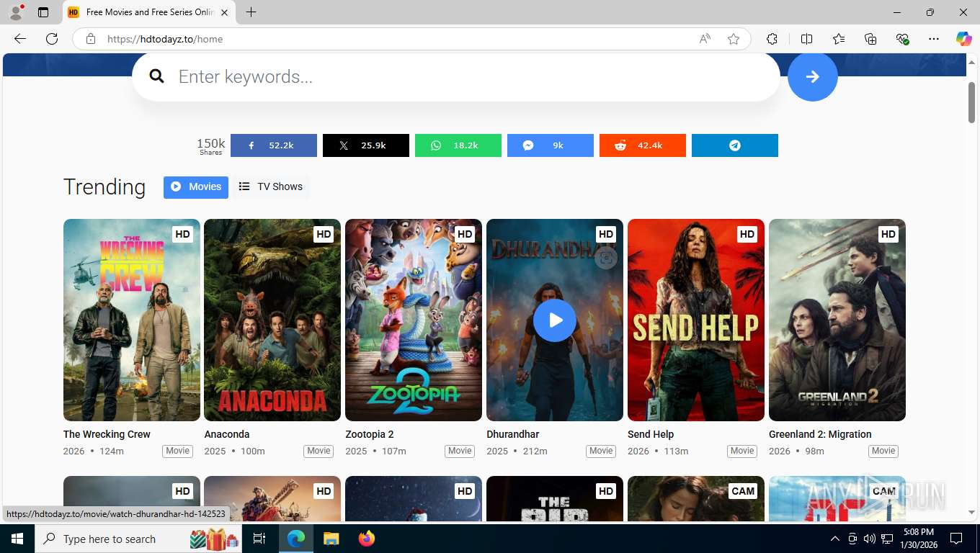Open tab actions menu icon
980x553 pixels.
click(x=43, y=12)
